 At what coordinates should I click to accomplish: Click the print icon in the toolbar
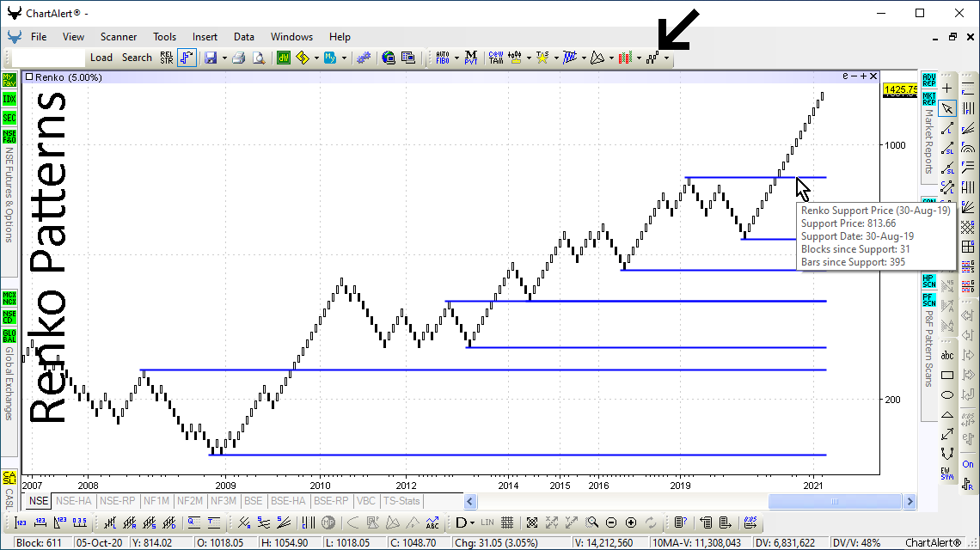(238, 58)
